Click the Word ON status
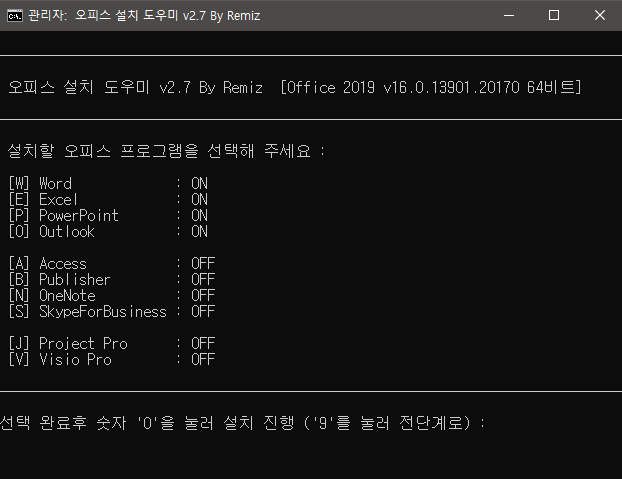The width and height of the screenshot is (622, 479). (199, 184)
